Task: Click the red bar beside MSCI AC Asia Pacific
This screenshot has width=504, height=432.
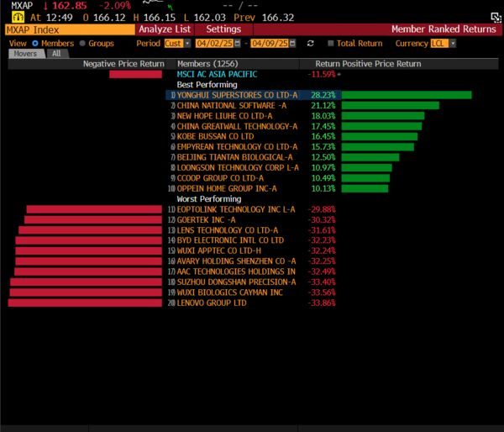Action: [135, 74]
